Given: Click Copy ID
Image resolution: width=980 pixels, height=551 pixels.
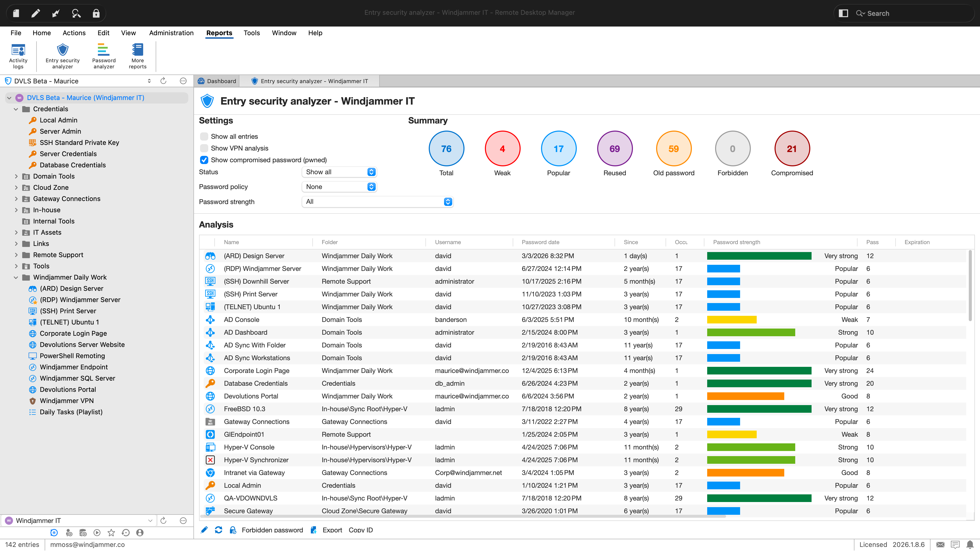Looking at the screenshot, I should point(360,530).
